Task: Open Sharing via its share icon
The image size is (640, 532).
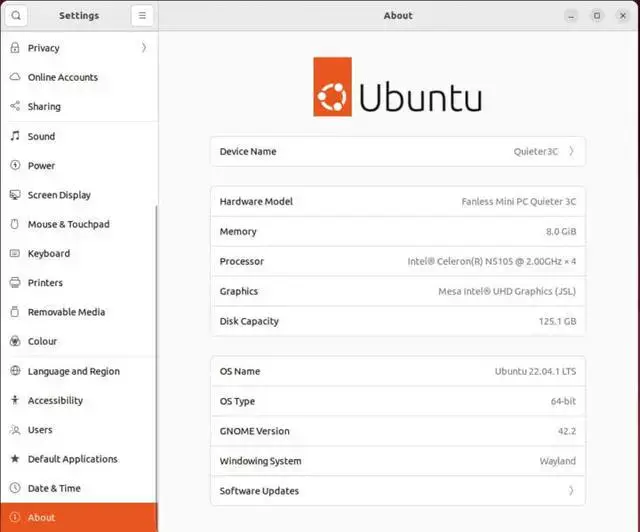Action: tap(15, 106)
